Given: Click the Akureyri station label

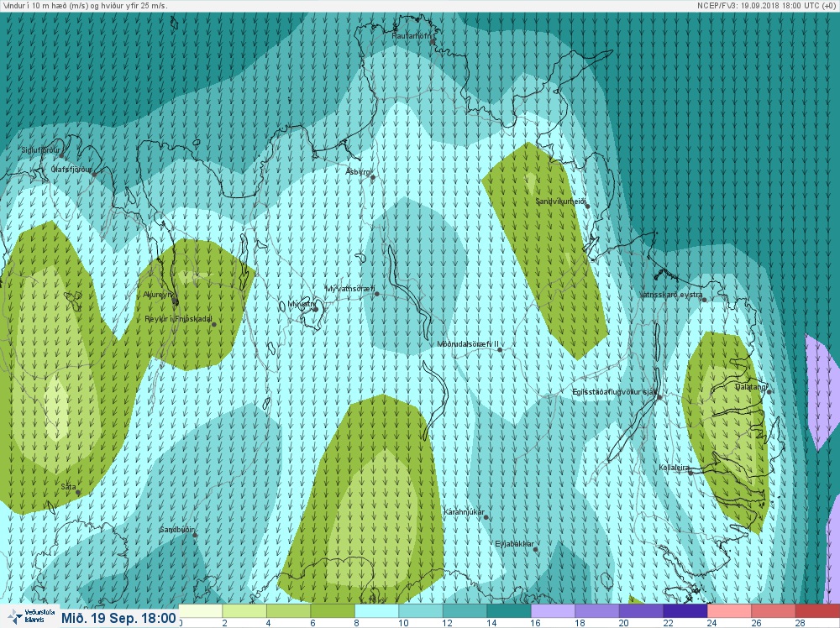Looking at the screenshot, I should click(158, 295).
